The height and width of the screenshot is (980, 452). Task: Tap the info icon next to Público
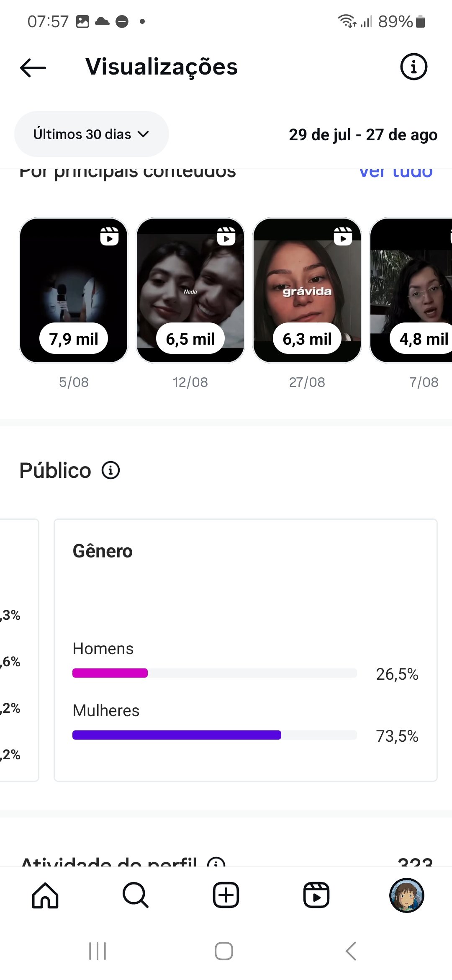point(111,470)
